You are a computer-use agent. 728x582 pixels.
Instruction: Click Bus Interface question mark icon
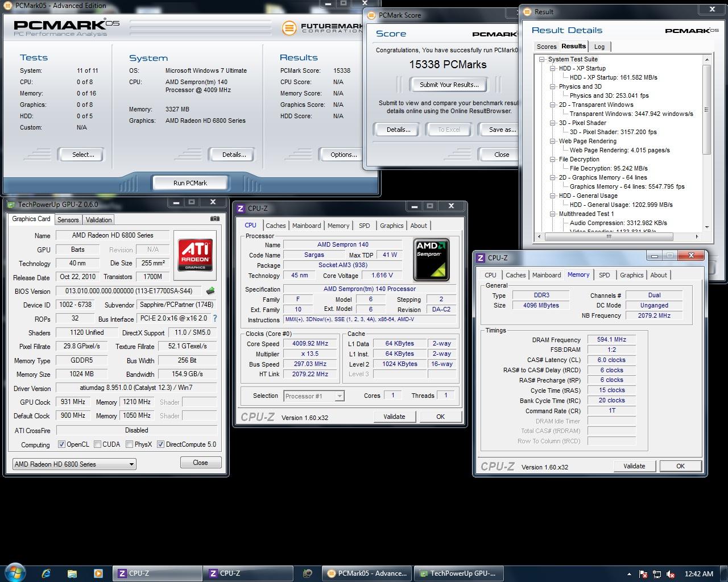(x=214, y=319)
